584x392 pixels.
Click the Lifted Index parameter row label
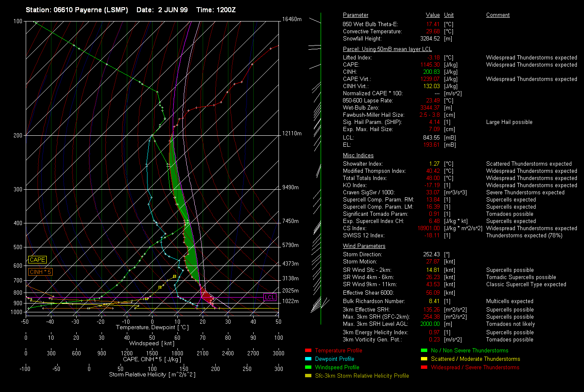tap(357, 58)
